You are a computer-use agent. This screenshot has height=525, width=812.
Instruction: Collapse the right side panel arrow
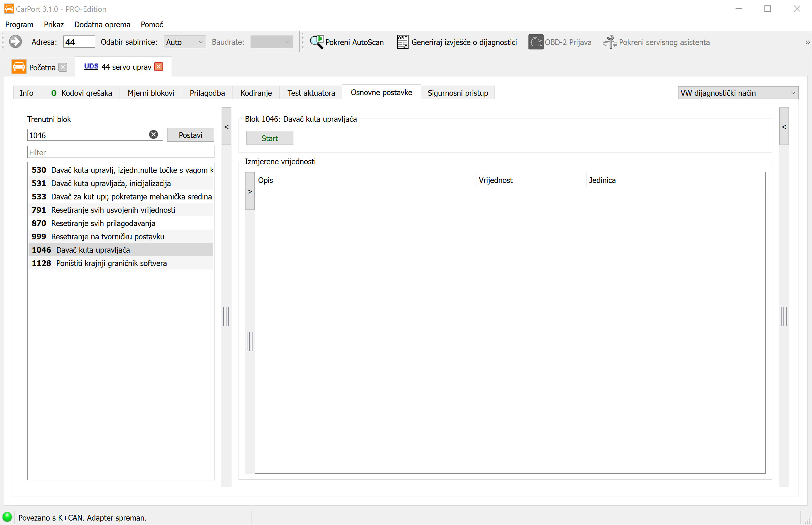[x=784, y=126]
